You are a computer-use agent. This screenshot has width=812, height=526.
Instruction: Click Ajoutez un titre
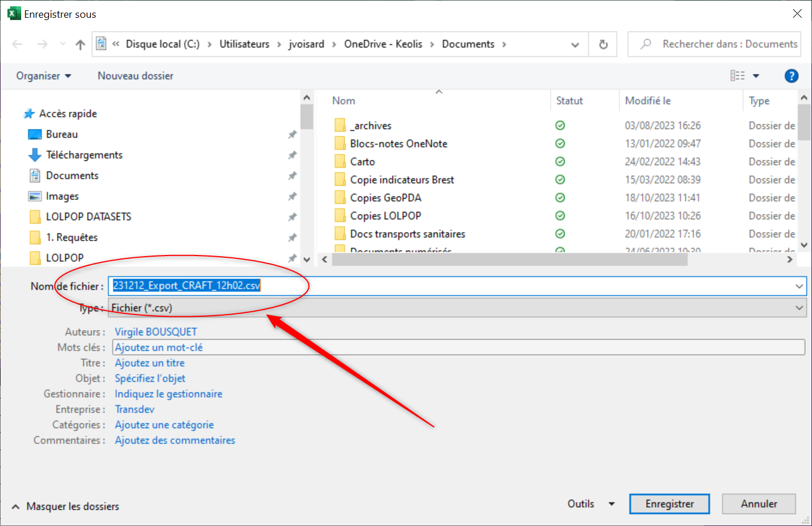(150, 363)
